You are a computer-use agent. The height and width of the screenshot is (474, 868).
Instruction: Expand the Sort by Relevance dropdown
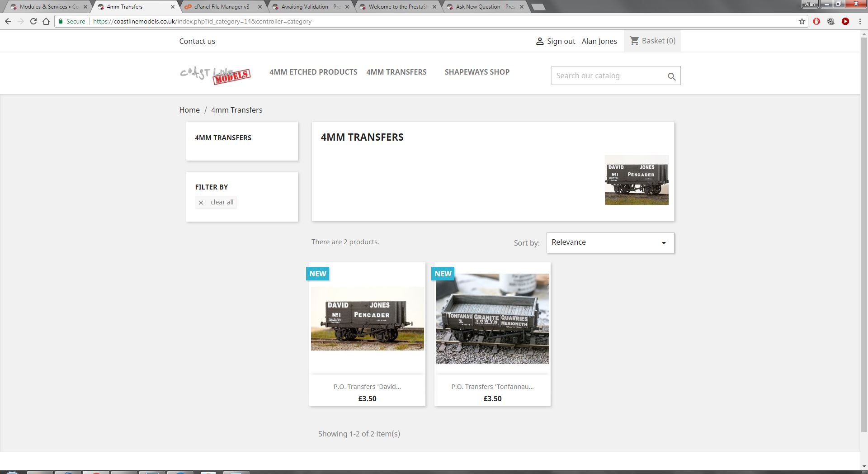click(x=610, y=243)
